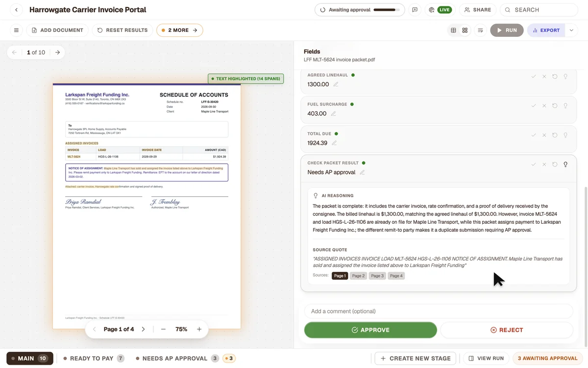Open the SHARE dialog
This screenshot has width=588, height=368.
(x=478, y=10)
